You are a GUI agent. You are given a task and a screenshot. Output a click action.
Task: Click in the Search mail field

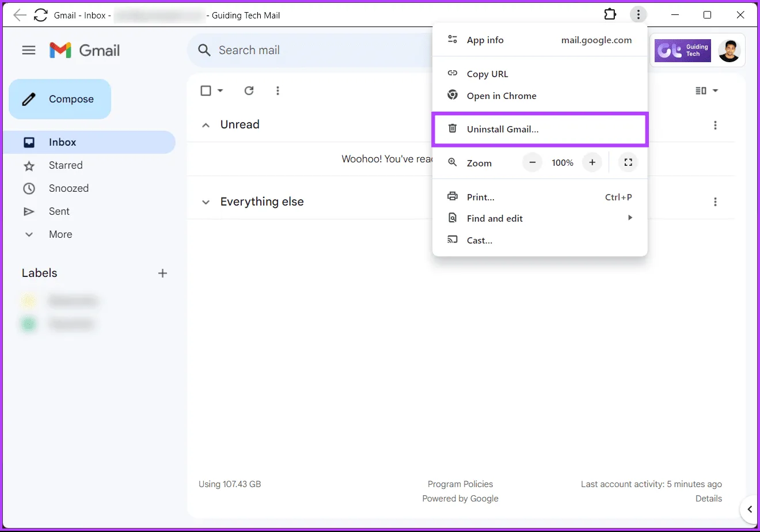311,50
